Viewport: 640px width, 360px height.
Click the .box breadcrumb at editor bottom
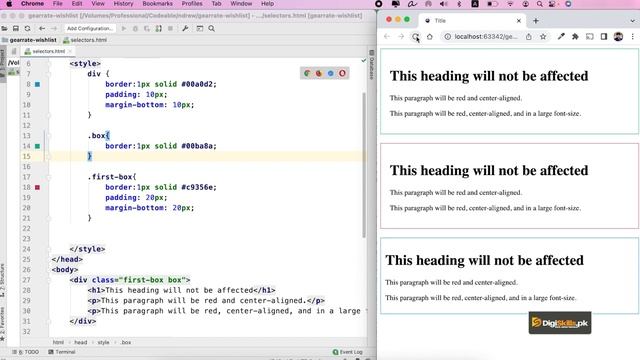pos(126,342)
